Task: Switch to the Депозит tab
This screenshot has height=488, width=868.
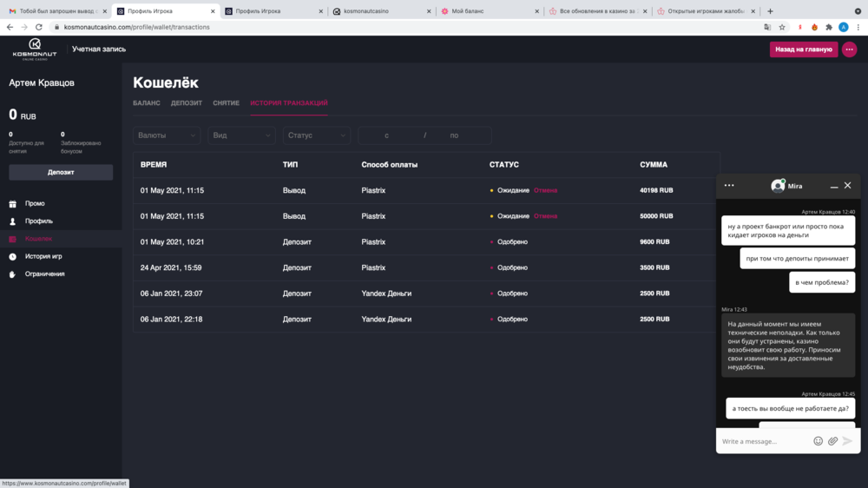Action: (x=186, y=103)
